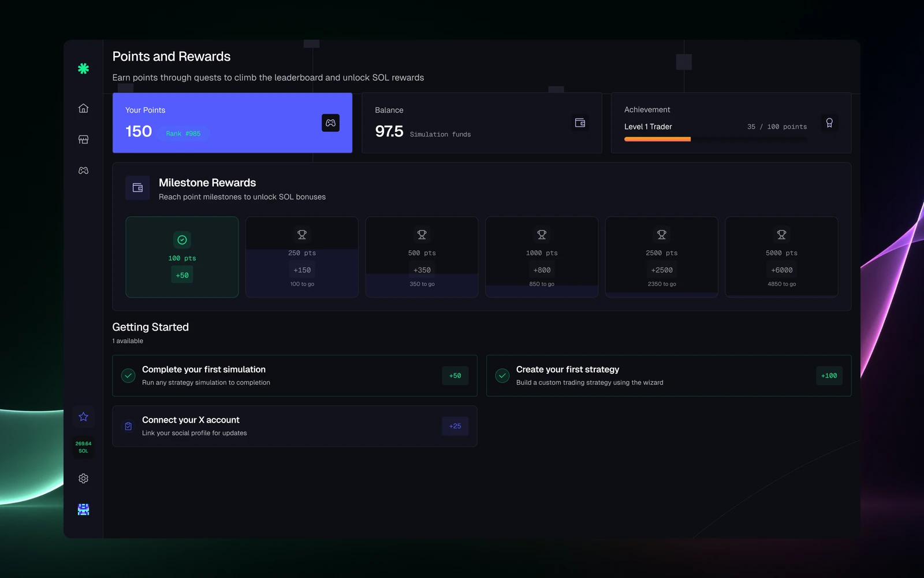This screenshot has width=924, height=578.
Task: Toggle the Complete your first simulation checkmark
Action: click(128, 376)
